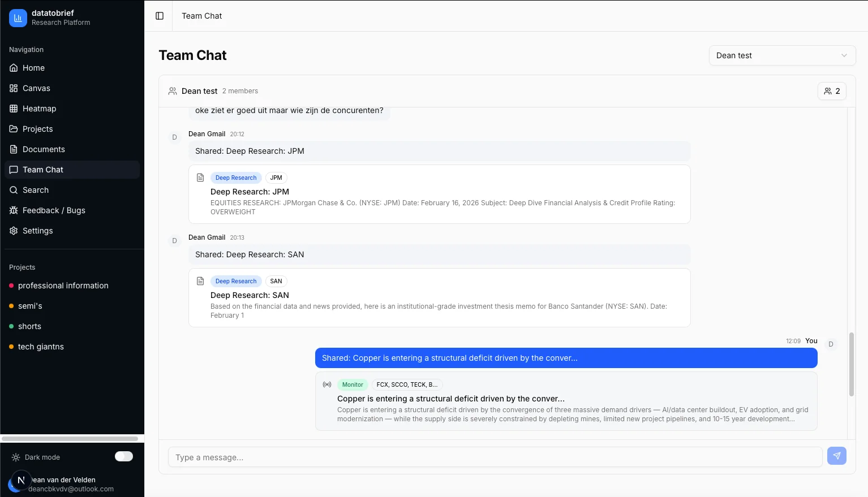868x497 pixels.
Task: Click the document icon on the JPM card
Action: [200, 177]
